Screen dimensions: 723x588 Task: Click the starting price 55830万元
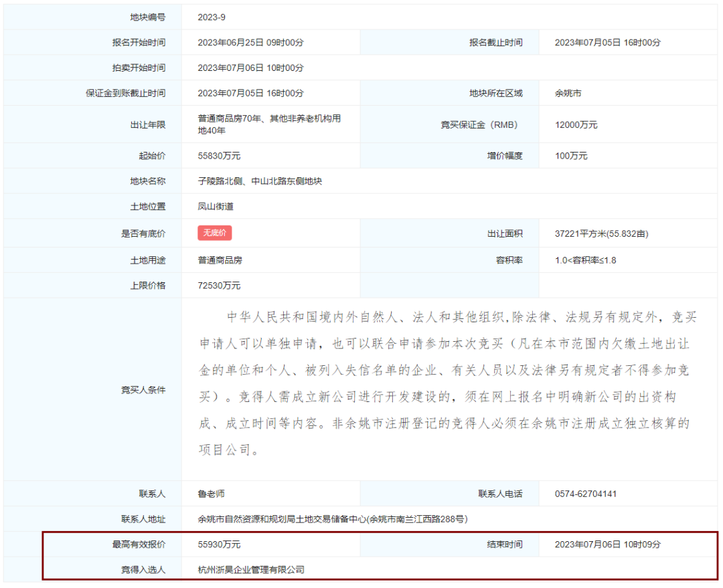point(219,156)
